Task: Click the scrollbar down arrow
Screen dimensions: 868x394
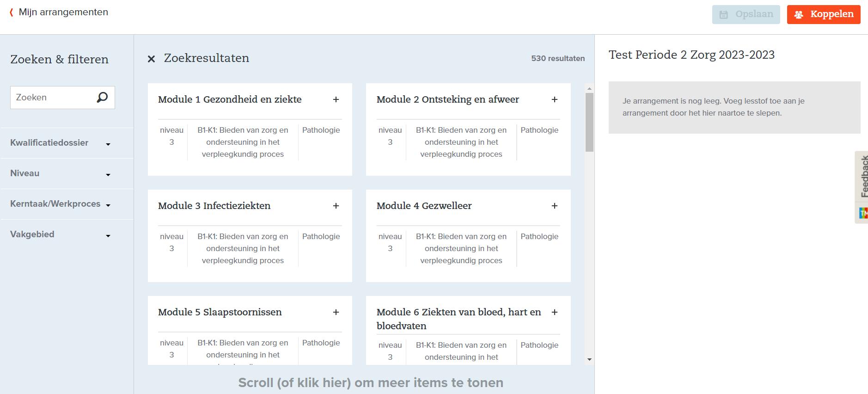Action: (589, 359)
